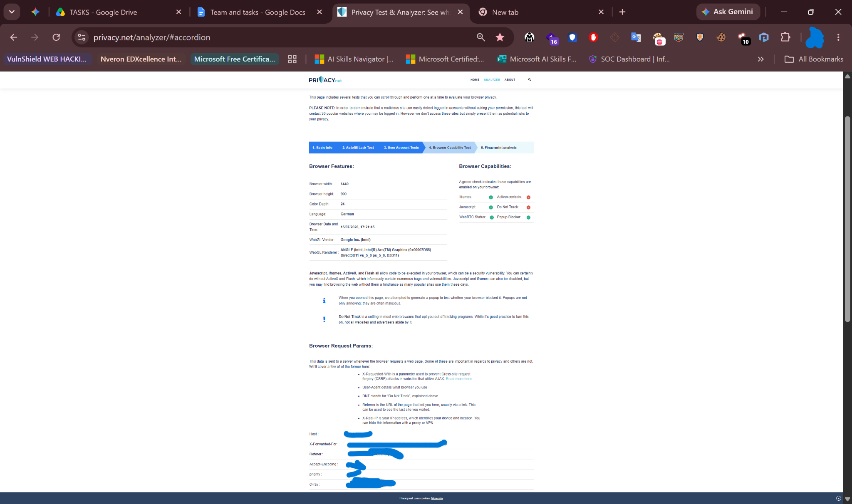Screen dimensions: 852x504
Task: Open the Google Translate extension
Action: [636, 37]
